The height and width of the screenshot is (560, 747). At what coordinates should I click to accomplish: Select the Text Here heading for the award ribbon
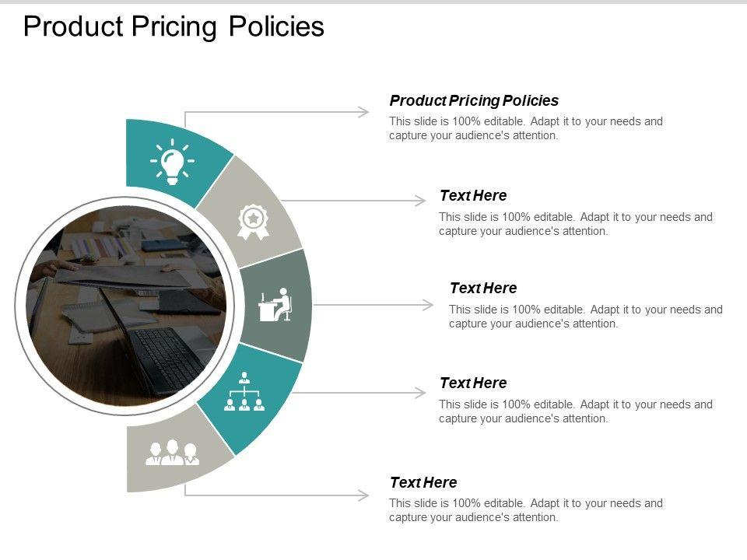click(x=473, y=195)
